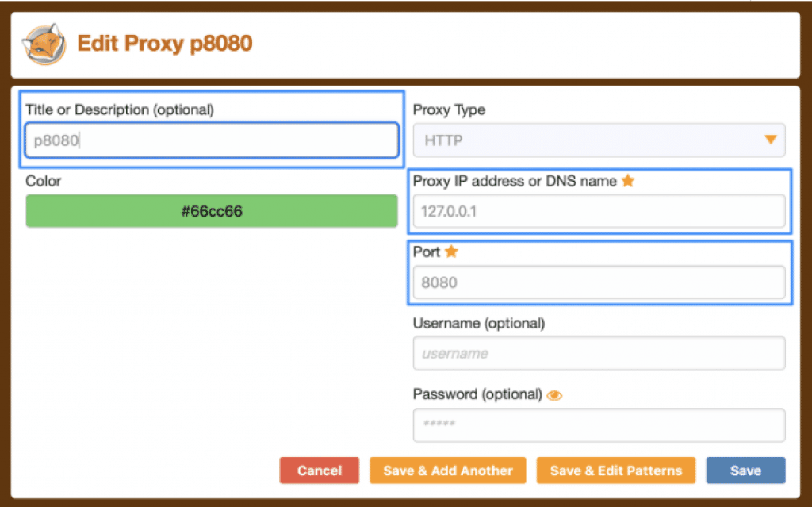Open the HTTP proxy type selector
The image size is (812, 507).
pos(599,140)
